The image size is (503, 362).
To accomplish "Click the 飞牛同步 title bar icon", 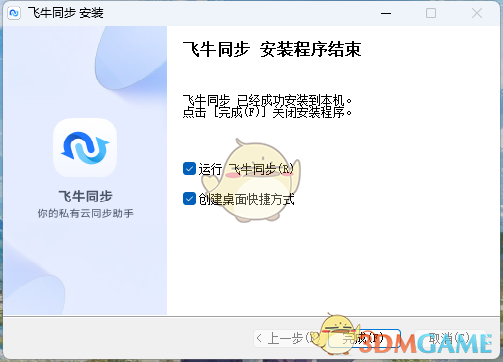I will (x=14, y=13).
